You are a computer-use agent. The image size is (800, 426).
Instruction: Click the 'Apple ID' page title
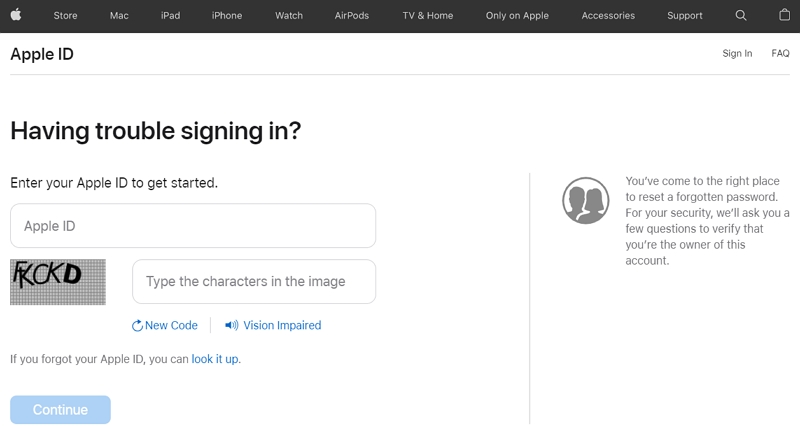pos(42,54)
